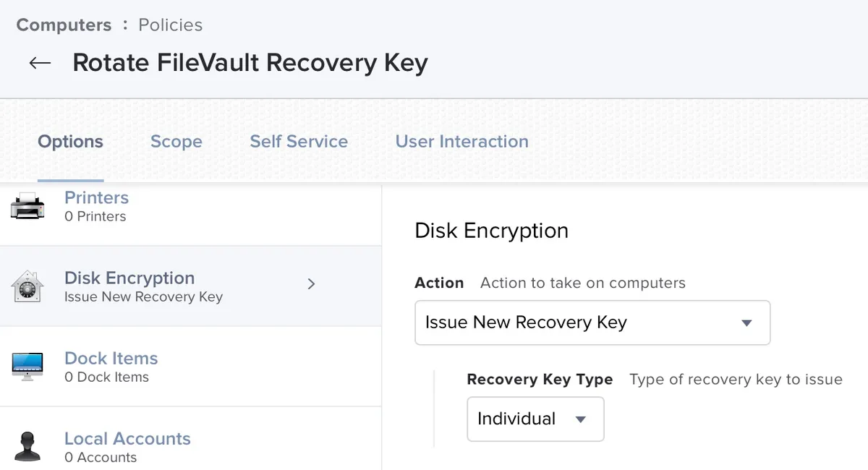Open the Self Service tab
868x470 pixels.
299,142
